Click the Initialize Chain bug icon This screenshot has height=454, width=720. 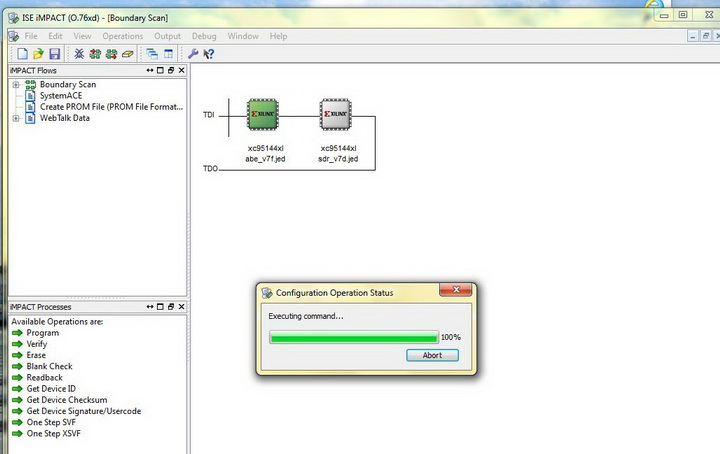click(79, 53)
